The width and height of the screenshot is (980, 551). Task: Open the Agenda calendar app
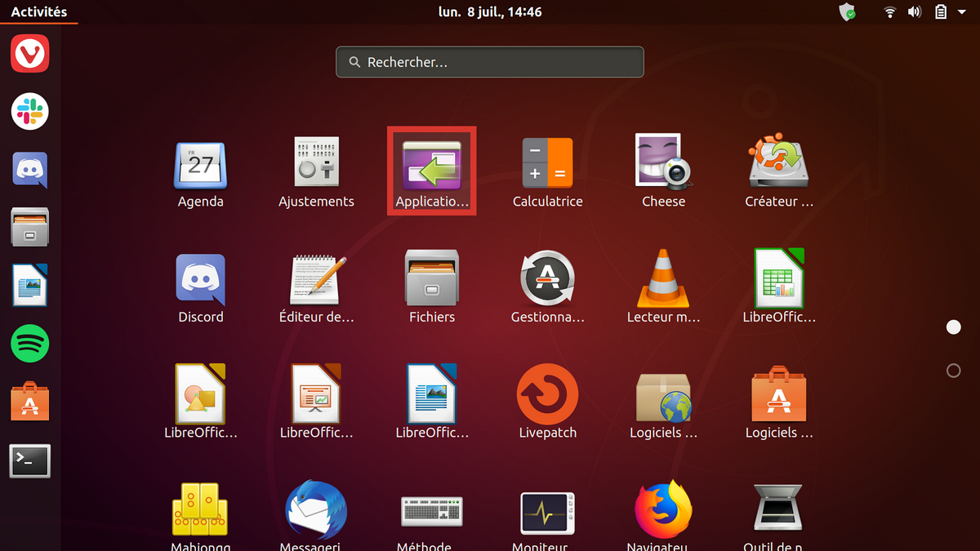point(200,175)
